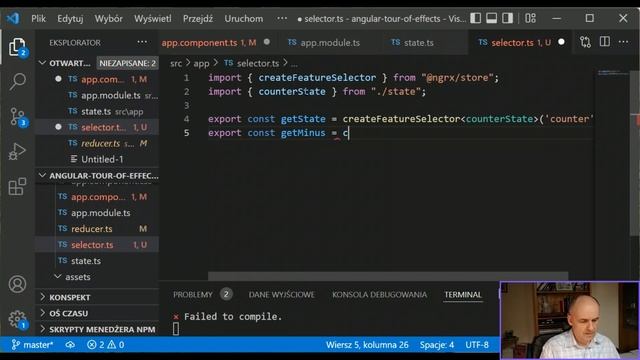Toggle the bottom panel layout icon
The height and width of the screenshot is (360, 640).
pyautogui.click(x=491, y=18)
